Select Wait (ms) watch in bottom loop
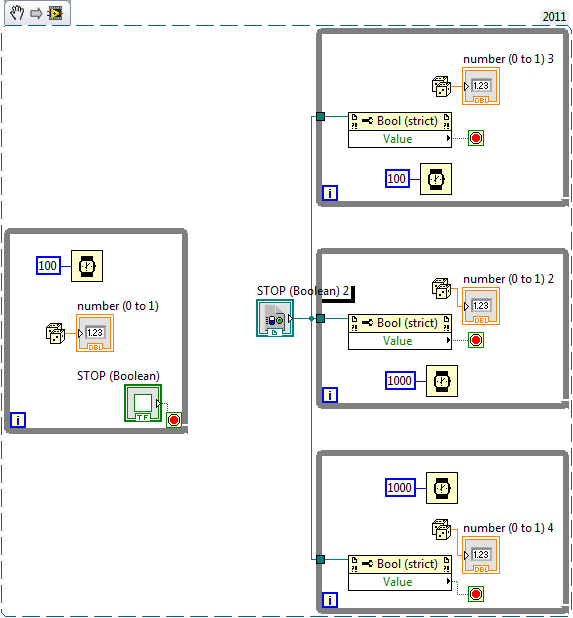573x618 pixels. [x=442, y=488]
